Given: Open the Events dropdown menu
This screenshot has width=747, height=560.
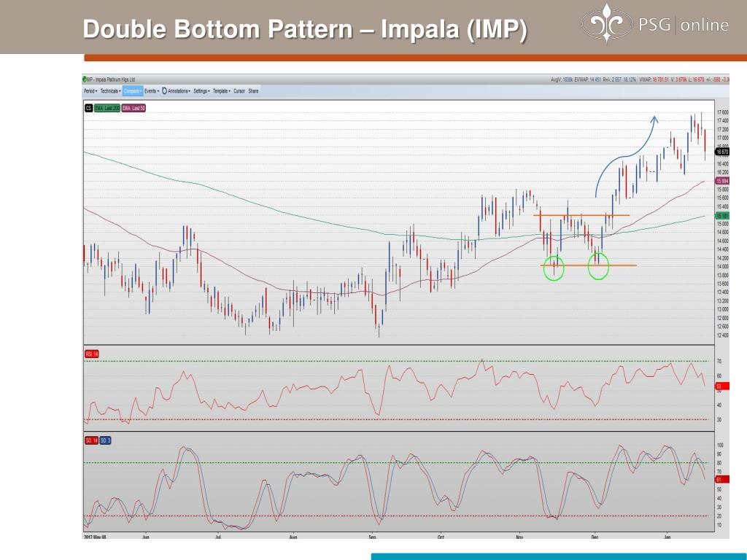Looking at the screenshot, I should point(152,91).
